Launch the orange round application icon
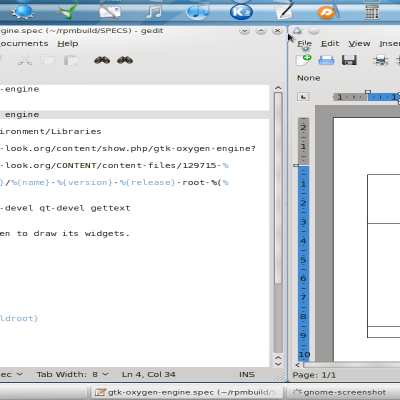The height and width of the screenshot is (400, 400). 327,12
